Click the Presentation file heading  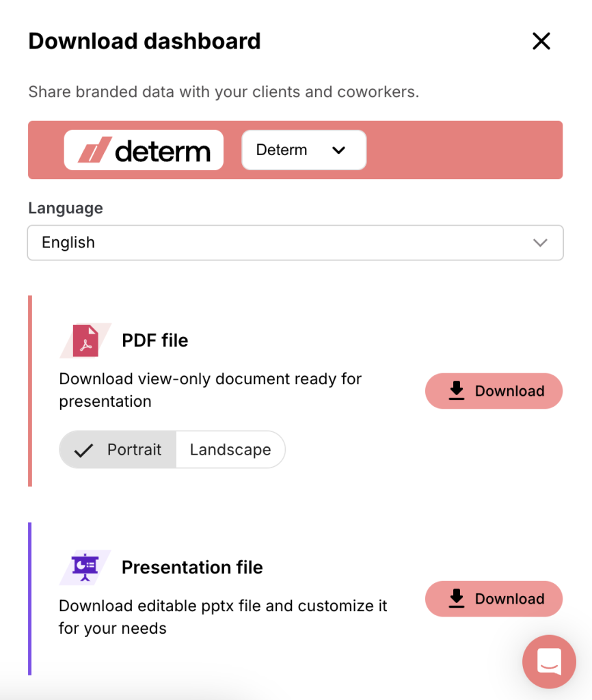pos(192,567)
